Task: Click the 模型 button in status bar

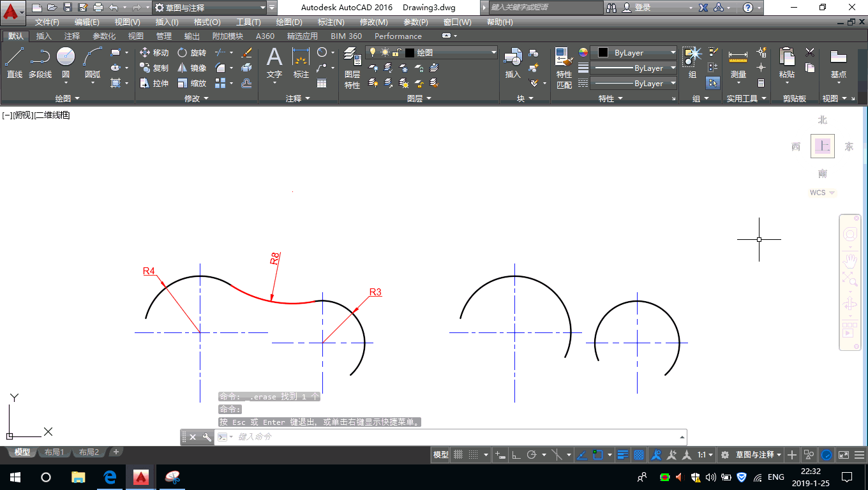Action: tap(440, 455)
